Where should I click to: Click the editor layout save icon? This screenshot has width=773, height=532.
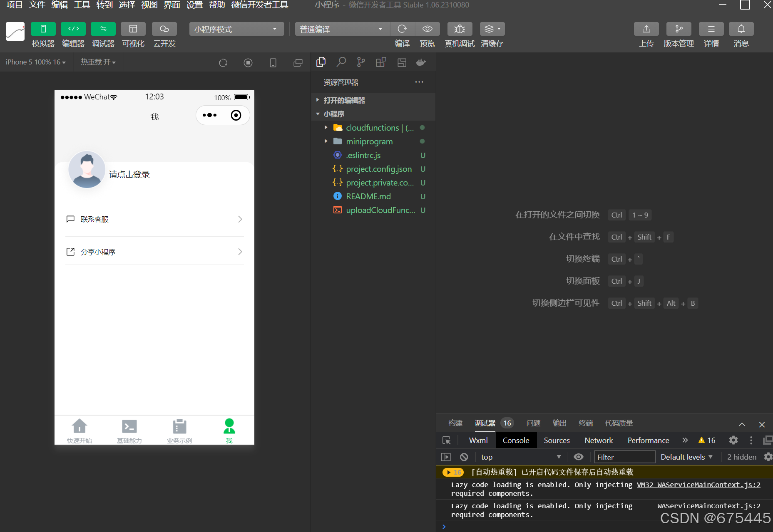point(402,62)
